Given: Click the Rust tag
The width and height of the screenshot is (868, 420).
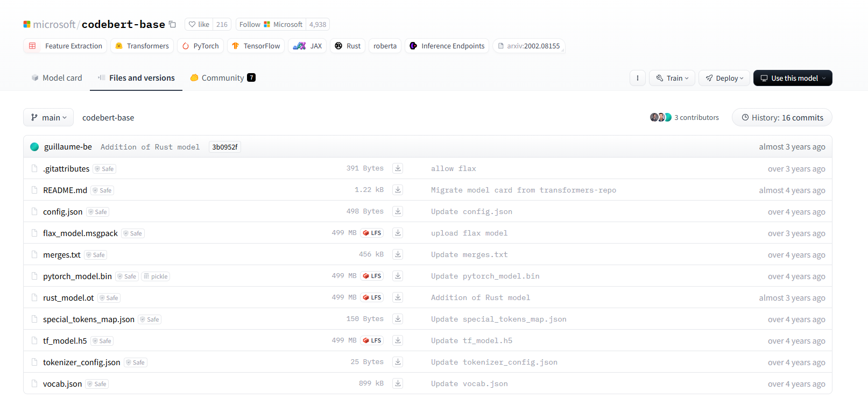Looking at the screenshot, I should [x=348, y=46].
